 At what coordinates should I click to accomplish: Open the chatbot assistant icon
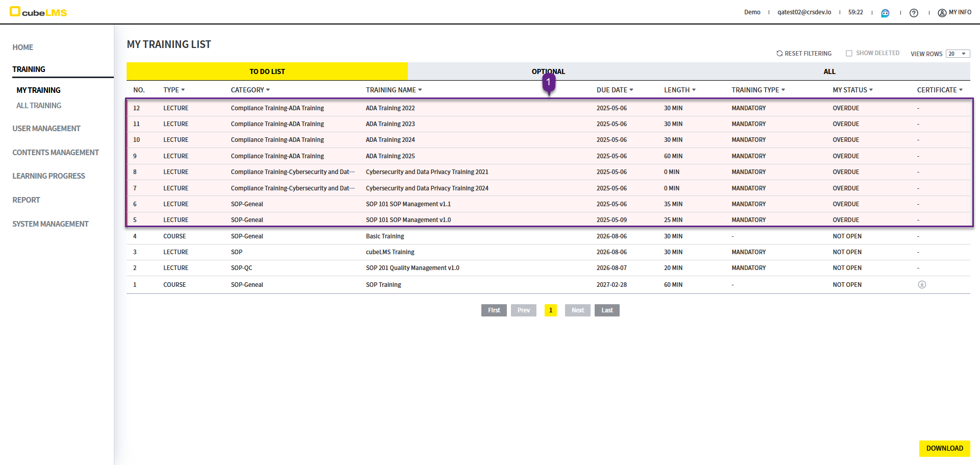885,13
